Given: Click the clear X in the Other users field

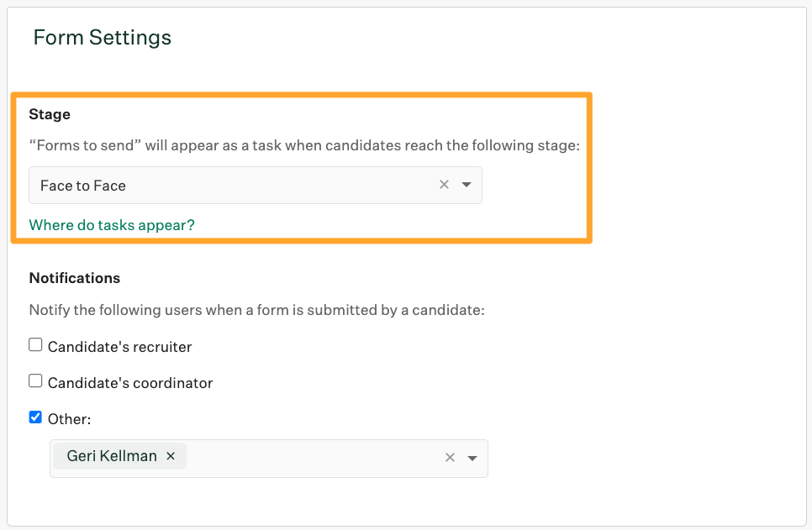Looking at the screenshot, I should (450, 458).
